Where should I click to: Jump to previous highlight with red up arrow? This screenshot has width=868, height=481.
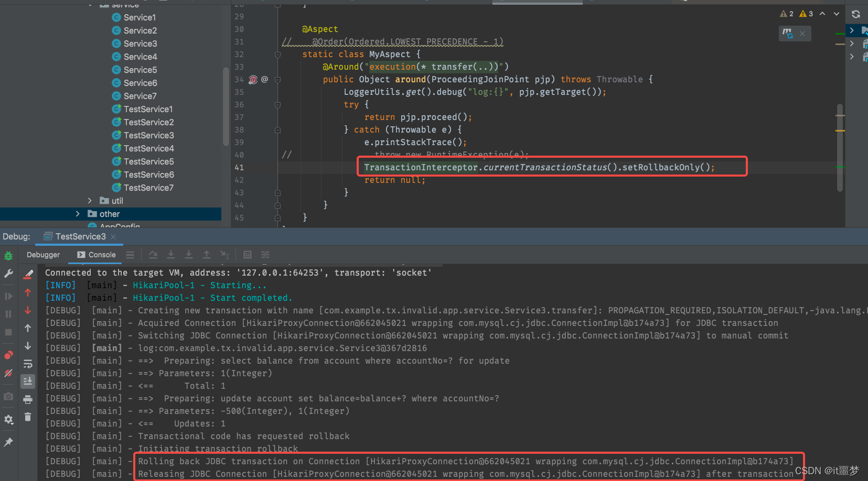pyautogui.click(x=28, y=292)
